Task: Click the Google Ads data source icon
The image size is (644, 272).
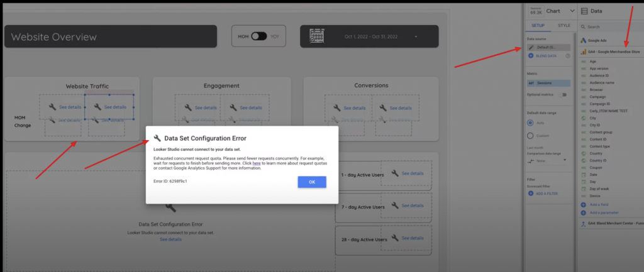Action: pos(583,41)
